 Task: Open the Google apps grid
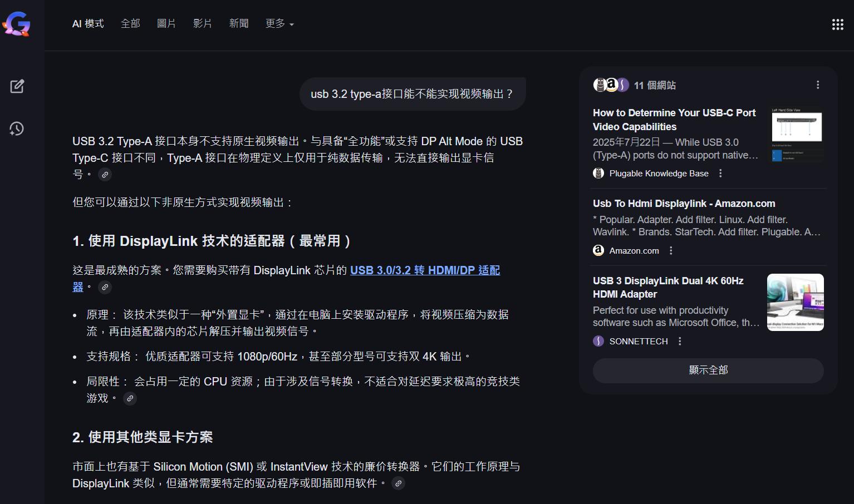[x=837, y=24]
